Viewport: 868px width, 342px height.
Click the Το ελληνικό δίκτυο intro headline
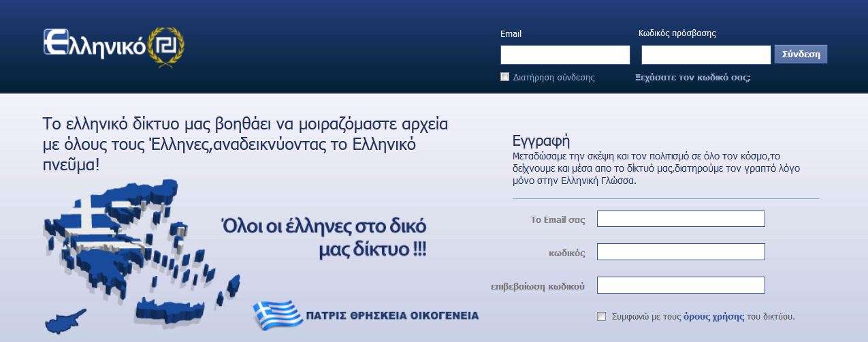(x=246, y=145)
